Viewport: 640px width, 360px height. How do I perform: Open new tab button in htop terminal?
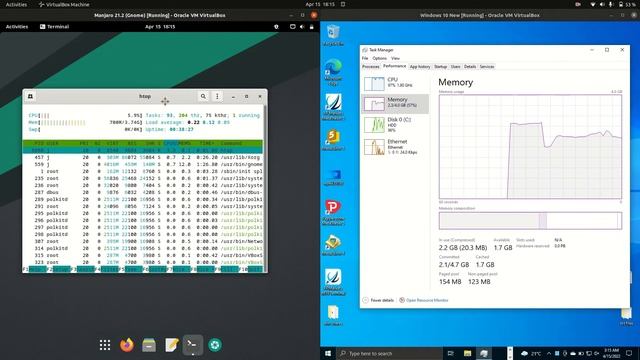pyautogui.click(x=30, y=96)
